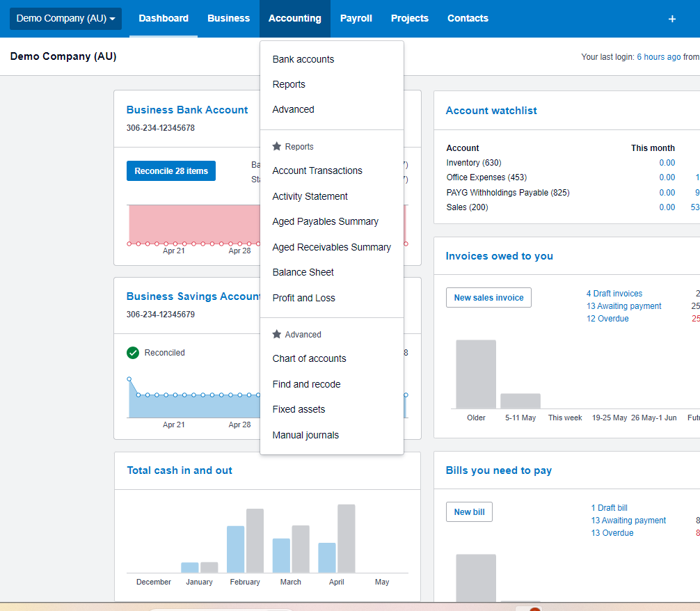The height and width of the screenshot is (611, 700).
Task: Open Chart of accounts
Action: click(309, 358)
